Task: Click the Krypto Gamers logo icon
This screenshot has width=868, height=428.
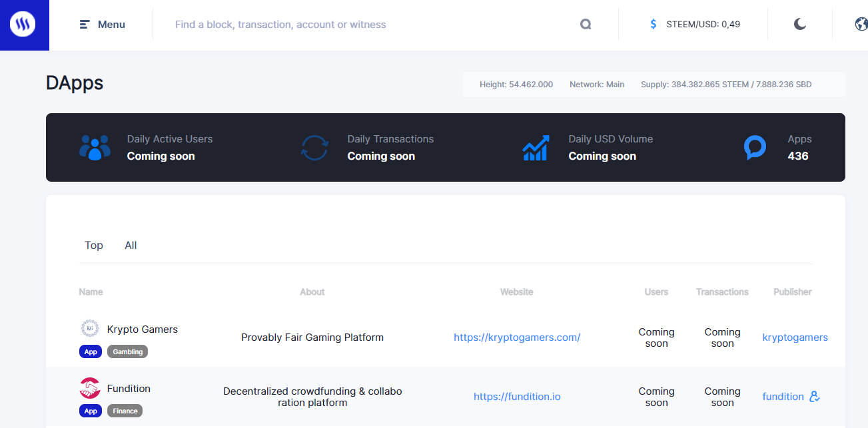Action: tap(89, 329)
